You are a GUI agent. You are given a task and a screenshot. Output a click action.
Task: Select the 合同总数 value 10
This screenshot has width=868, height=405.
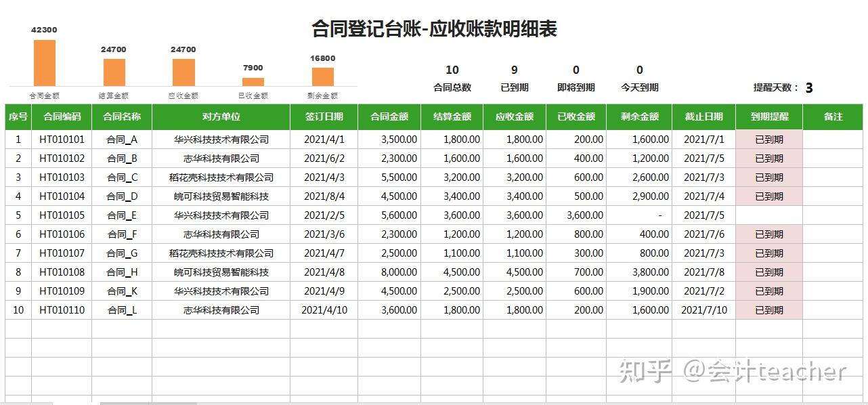pyautogui.click(x=452, y=70)
